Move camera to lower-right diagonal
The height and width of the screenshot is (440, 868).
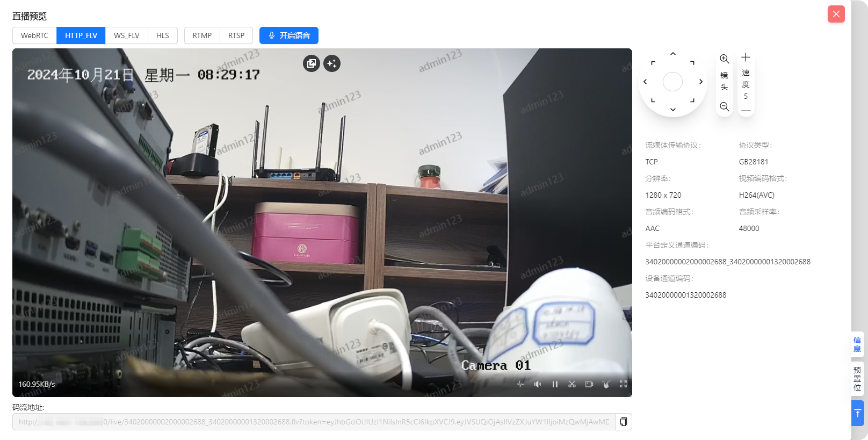[692, 100]
